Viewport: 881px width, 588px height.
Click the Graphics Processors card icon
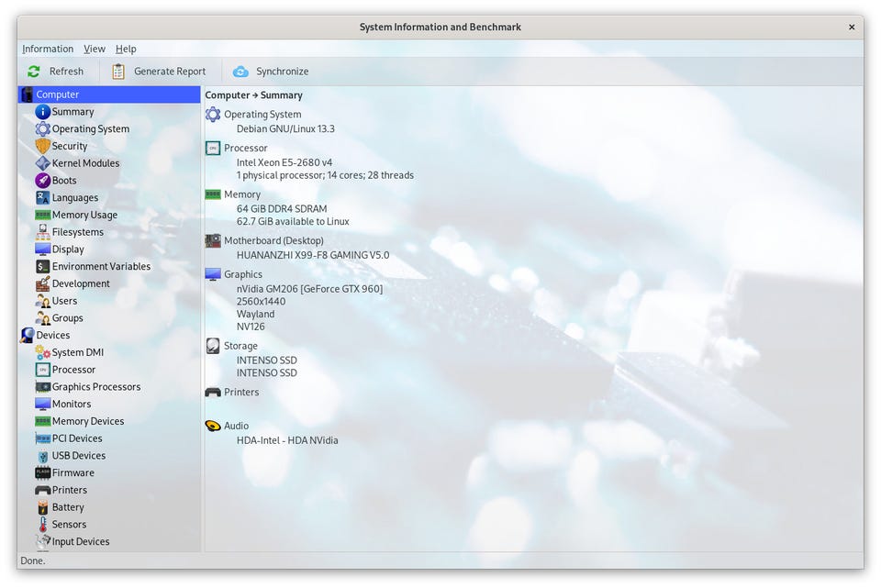tap(43, 387)
